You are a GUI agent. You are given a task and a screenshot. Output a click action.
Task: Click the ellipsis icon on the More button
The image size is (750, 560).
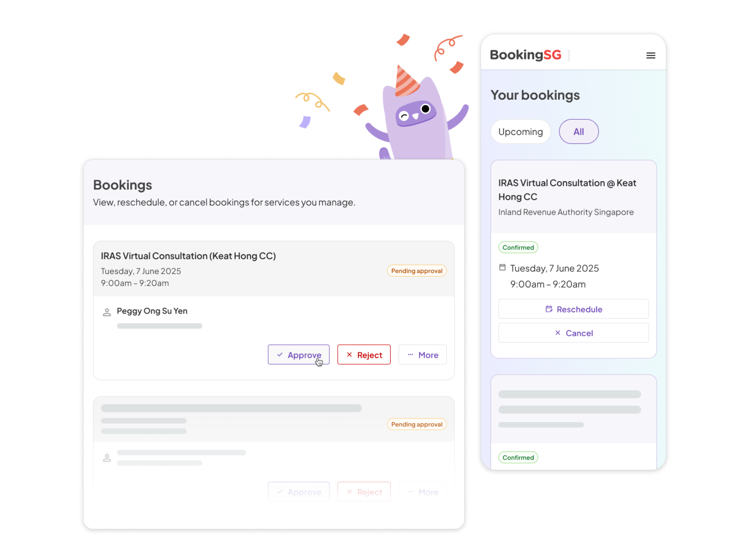point(411,355)
